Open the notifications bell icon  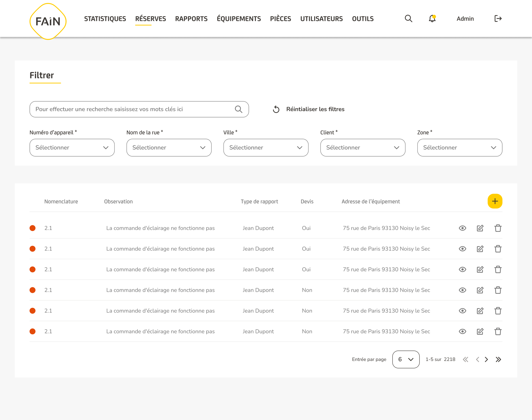(432, 18)
